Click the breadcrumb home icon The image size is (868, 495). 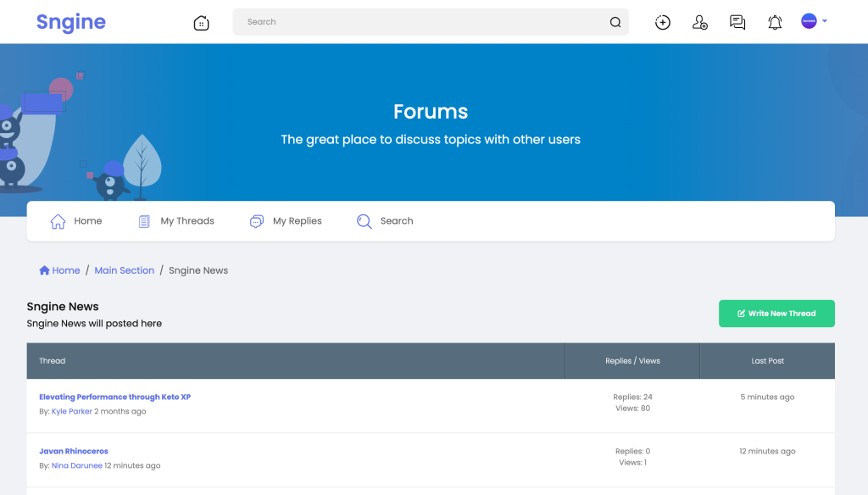[x=44, y=270]
